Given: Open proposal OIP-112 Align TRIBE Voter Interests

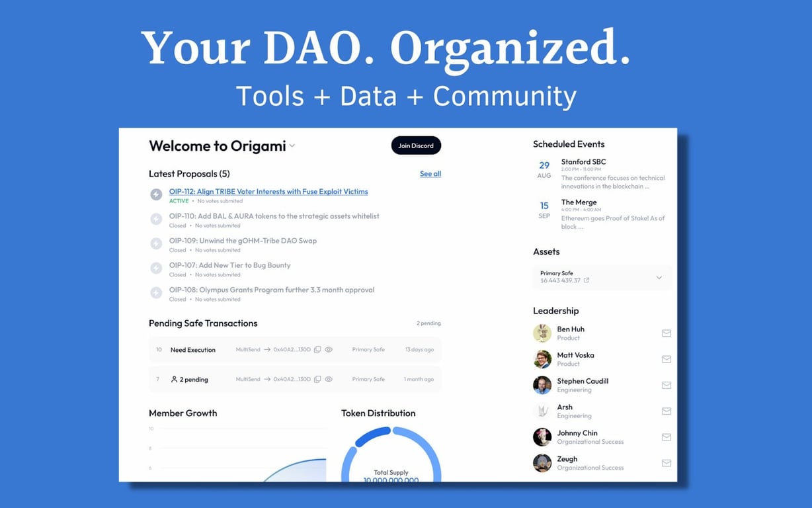Looking at the screenshot, I should [268, 192].
